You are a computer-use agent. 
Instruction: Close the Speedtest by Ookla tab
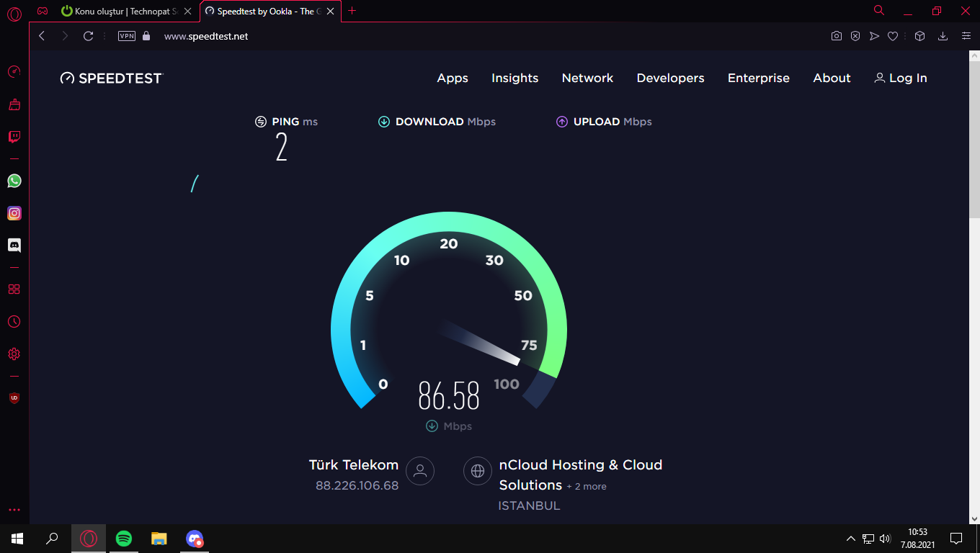pyautogui.click(x=330, y=12)
